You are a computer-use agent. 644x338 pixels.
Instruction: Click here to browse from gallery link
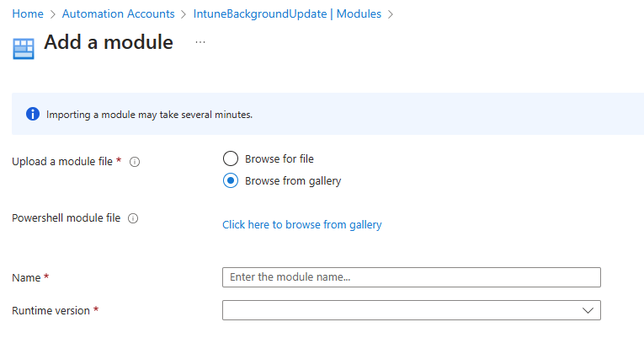pos(301,225)
